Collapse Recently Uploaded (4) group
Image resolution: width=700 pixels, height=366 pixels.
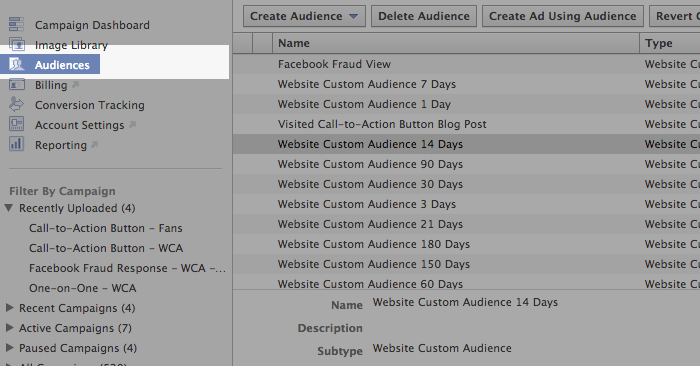(x=8, y=208)
